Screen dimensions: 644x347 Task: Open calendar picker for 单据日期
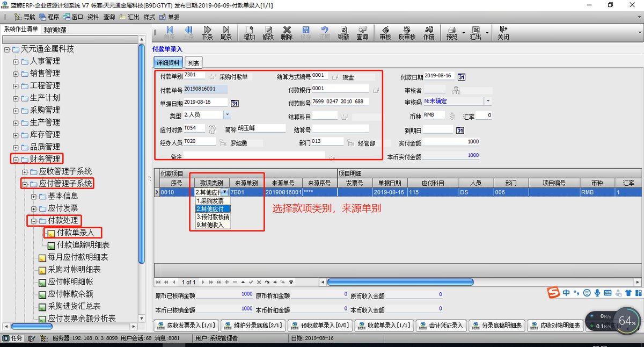click(235, 103)
